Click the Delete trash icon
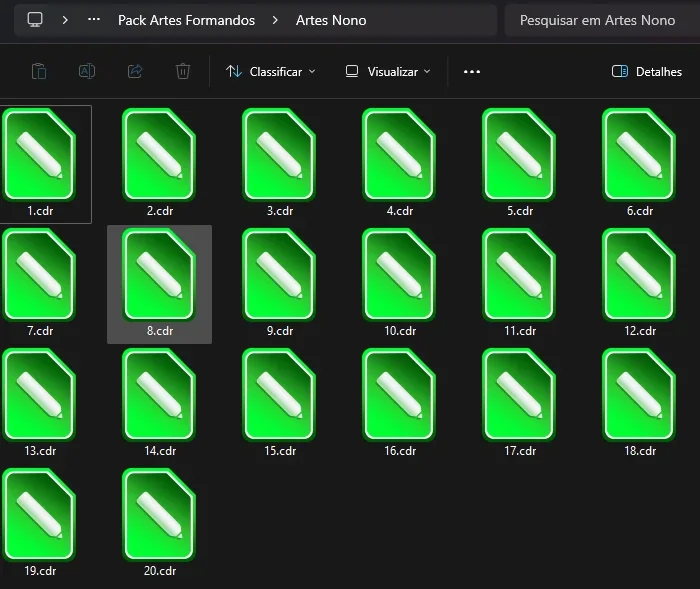This screenshot has width=700, height=589. (x=183, y=71)
